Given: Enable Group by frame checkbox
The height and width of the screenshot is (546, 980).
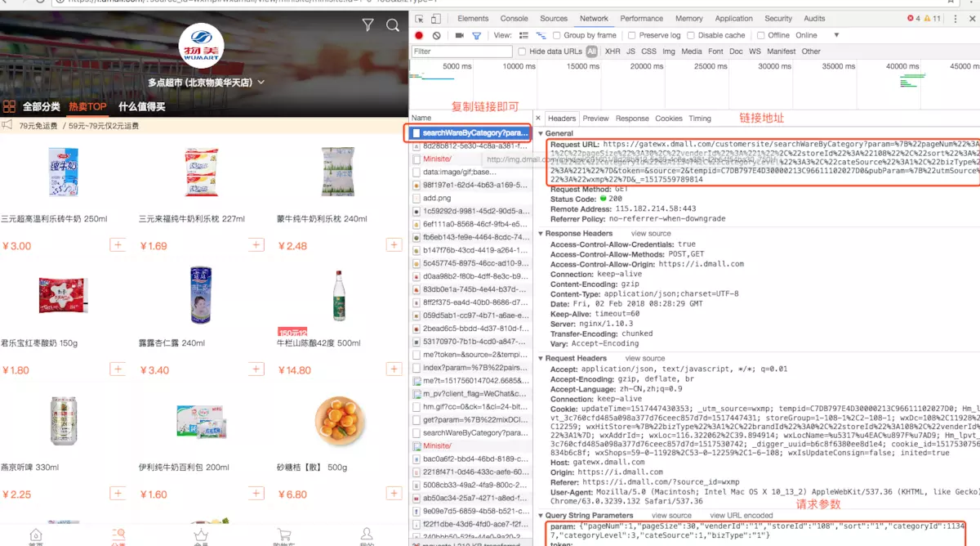Looking at the screenshot, I should point(556,35).
